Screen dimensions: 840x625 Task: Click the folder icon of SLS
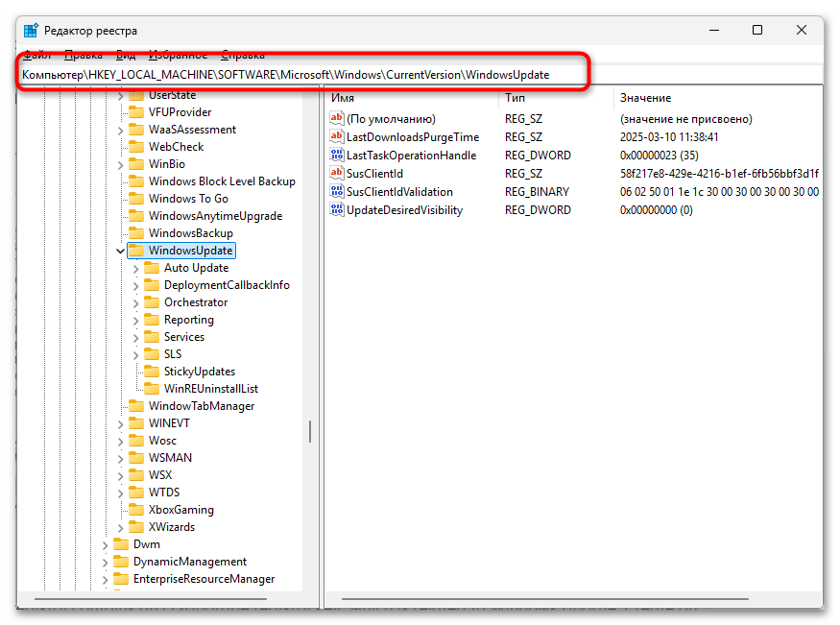[x=152, y=354]
